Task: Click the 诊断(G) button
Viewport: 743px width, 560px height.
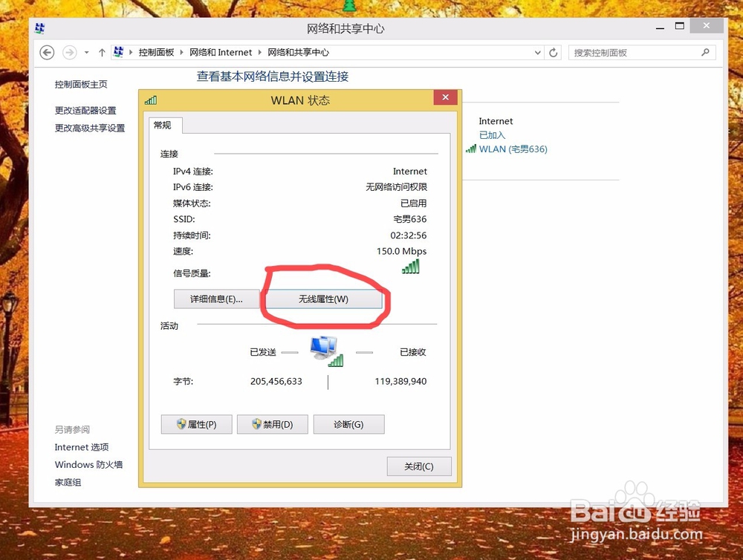Action: click(x=349, y=424)
